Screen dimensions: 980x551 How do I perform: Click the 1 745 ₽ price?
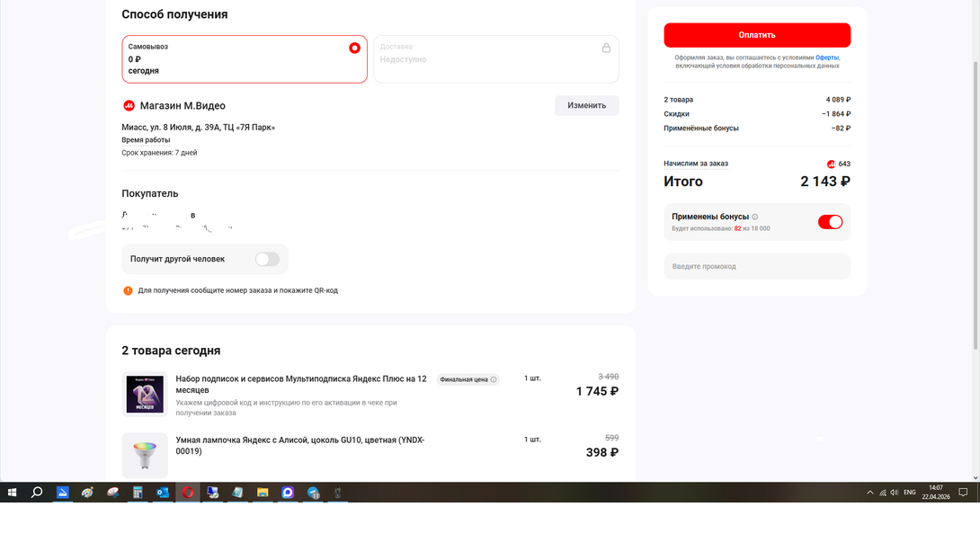click(x=597, y=392)
